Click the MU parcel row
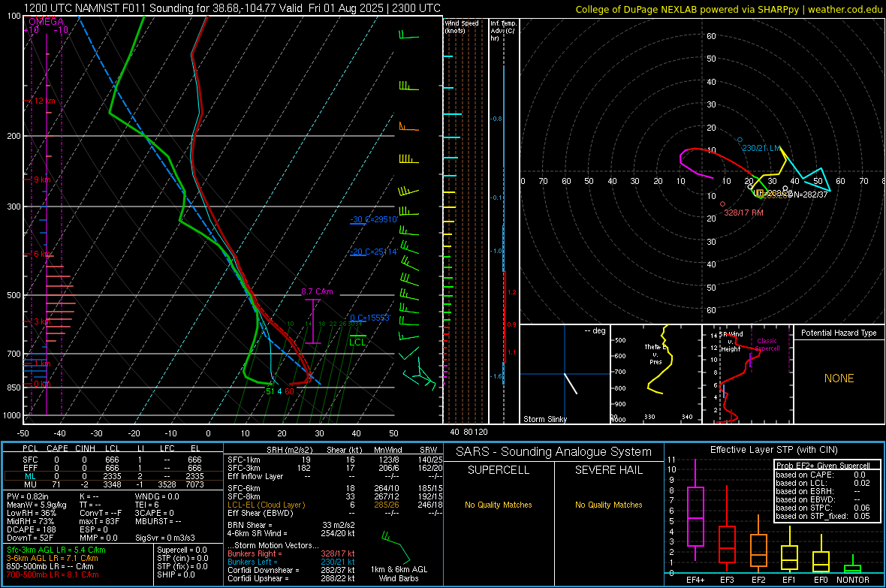This screenshot has height=588, width=886. (113, 484)
